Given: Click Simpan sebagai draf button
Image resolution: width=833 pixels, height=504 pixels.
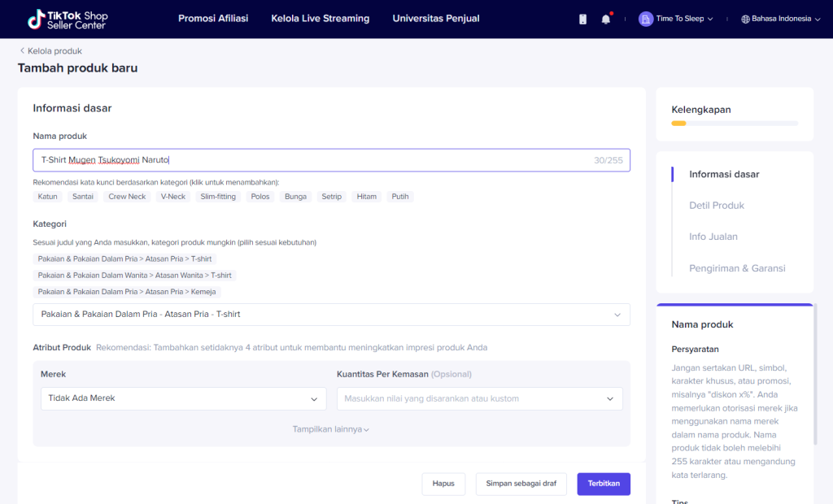Looking at the screenshot, I should point(521,484).
